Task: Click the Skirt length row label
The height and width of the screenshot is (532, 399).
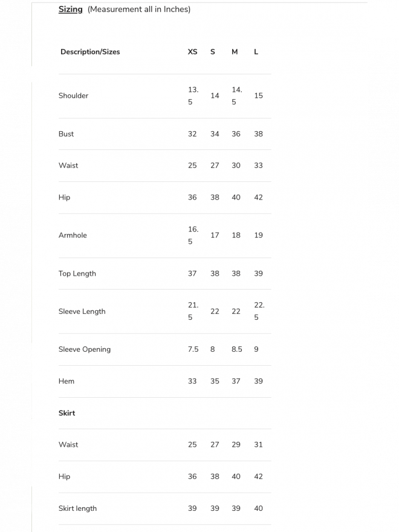Action: click(77, 508)
